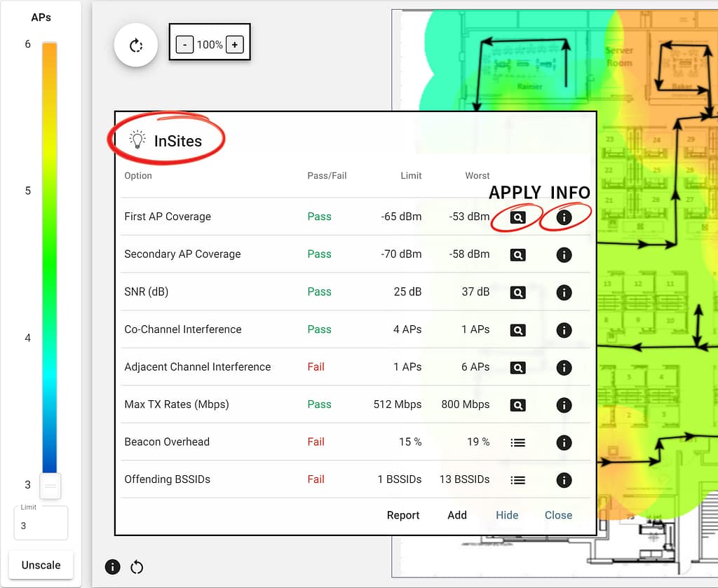
Task: Click the Unscale button
Action: (41, 565)
